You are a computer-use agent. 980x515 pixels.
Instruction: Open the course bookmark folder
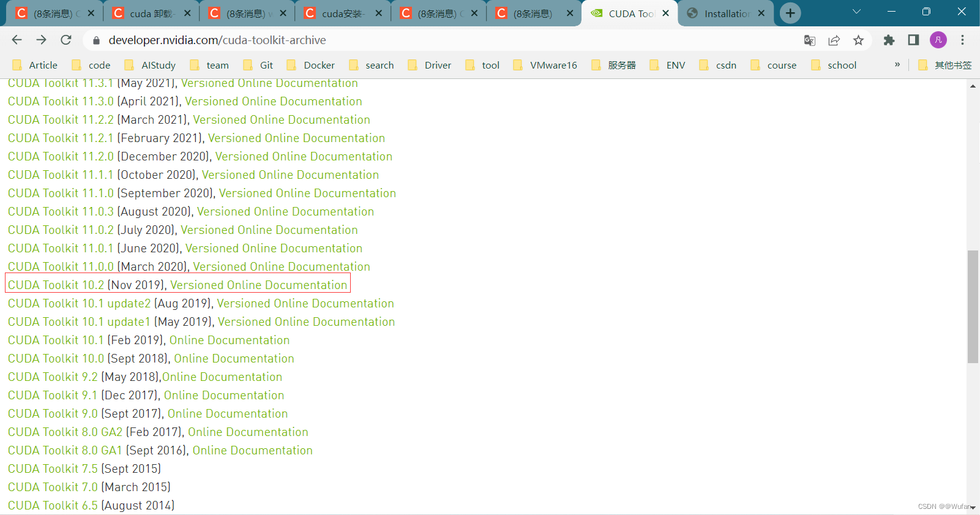774,65
